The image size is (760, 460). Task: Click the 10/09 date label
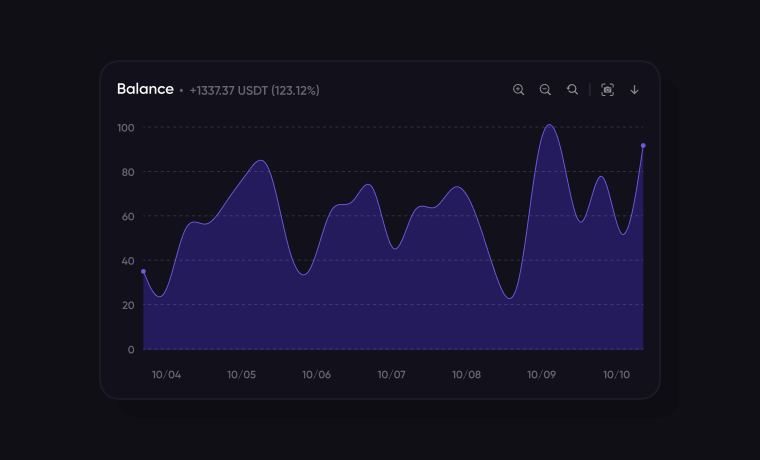point(541,375)
